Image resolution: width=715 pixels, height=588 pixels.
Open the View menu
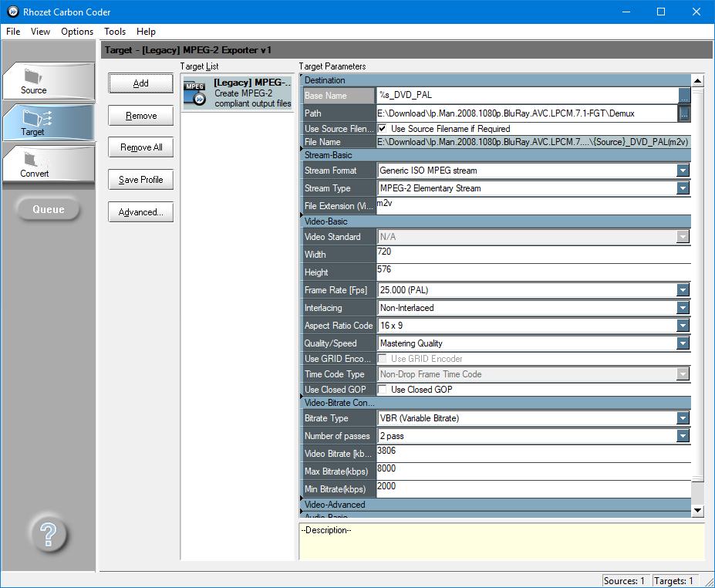tap(40, 32)
